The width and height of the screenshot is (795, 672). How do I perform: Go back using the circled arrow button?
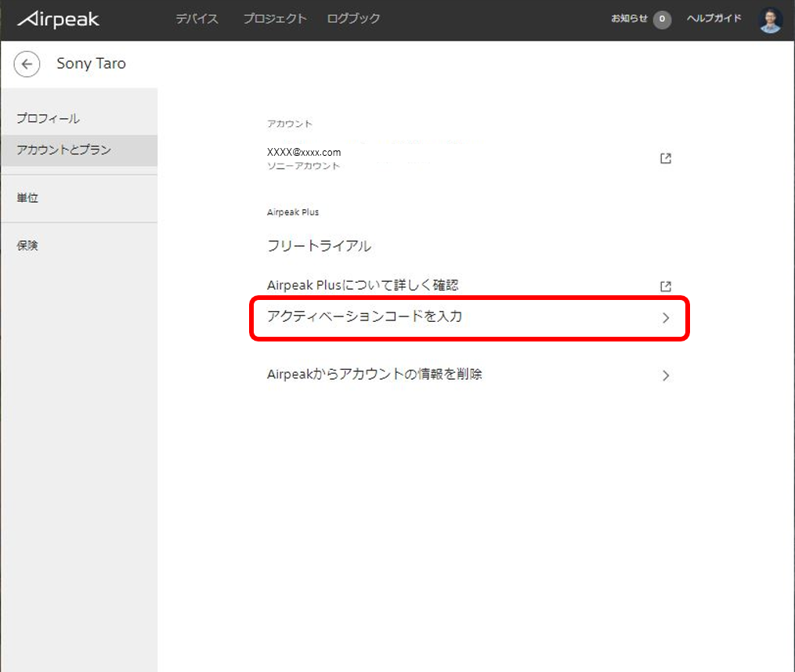pyautogui.click(x=27, y=64)
